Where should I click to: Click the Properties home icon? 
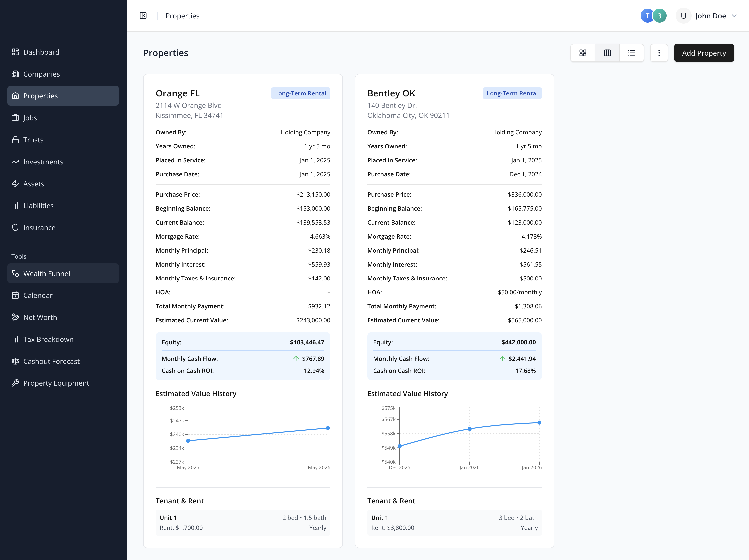(x=15, y=96)
